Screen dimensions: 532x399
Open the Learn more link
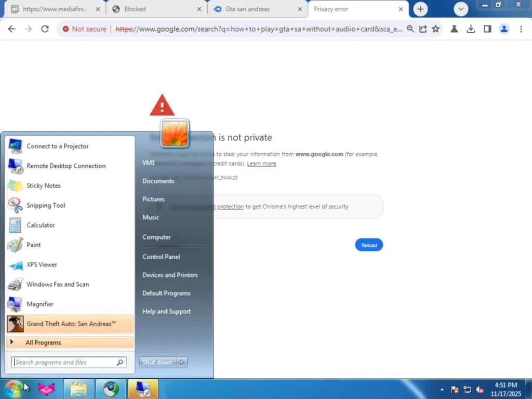(261, 164)
